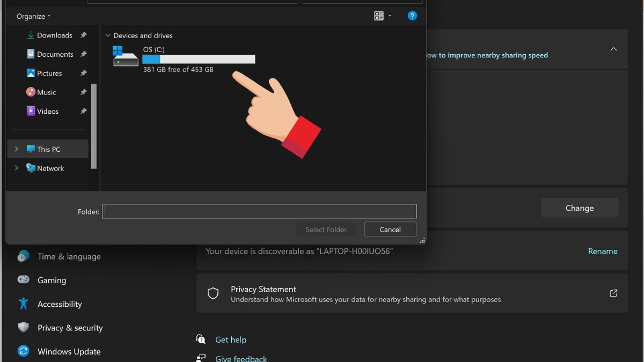Viewport: 644px width, 362px height.
Task: Open Privacy Statement external link icon
Action: (x=613, y=293)
